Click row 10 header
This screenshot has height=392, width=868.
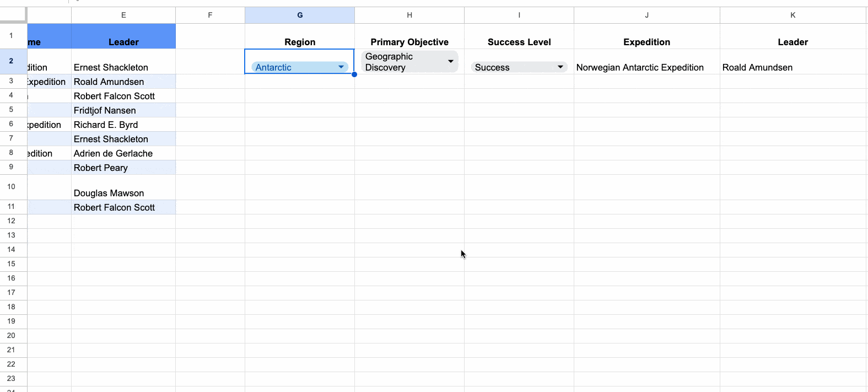pos(11,187)
